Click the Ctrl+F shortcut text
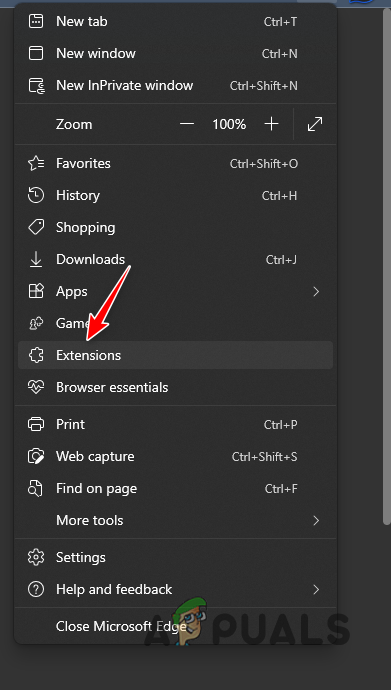The width and height of the screenshot is (391, 690). point(281,488)
